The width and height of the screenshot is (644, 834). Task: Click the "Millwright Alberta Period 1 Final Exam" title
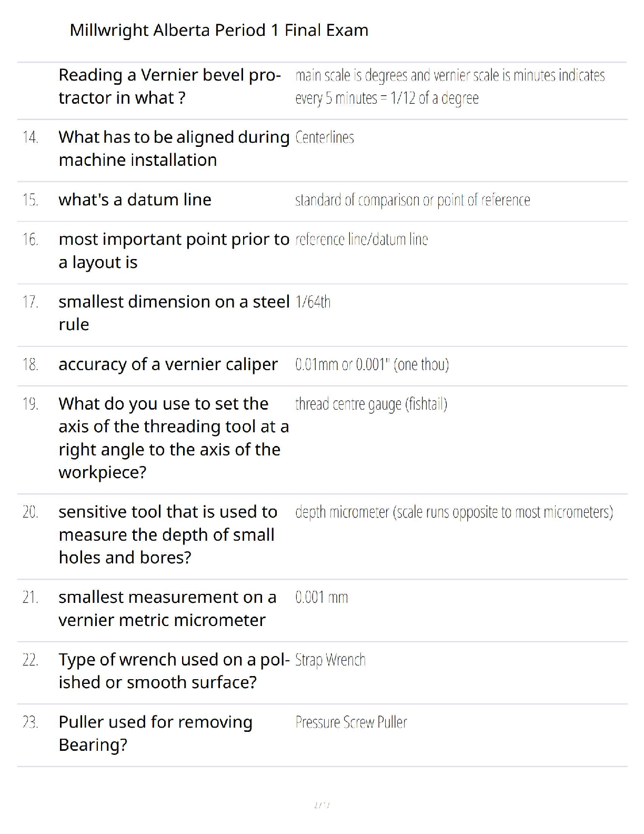[219, 30]
